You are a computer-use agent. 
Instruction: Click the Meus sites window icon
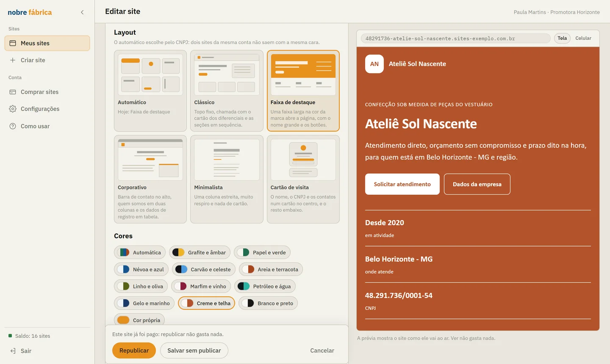coord(13,43)
